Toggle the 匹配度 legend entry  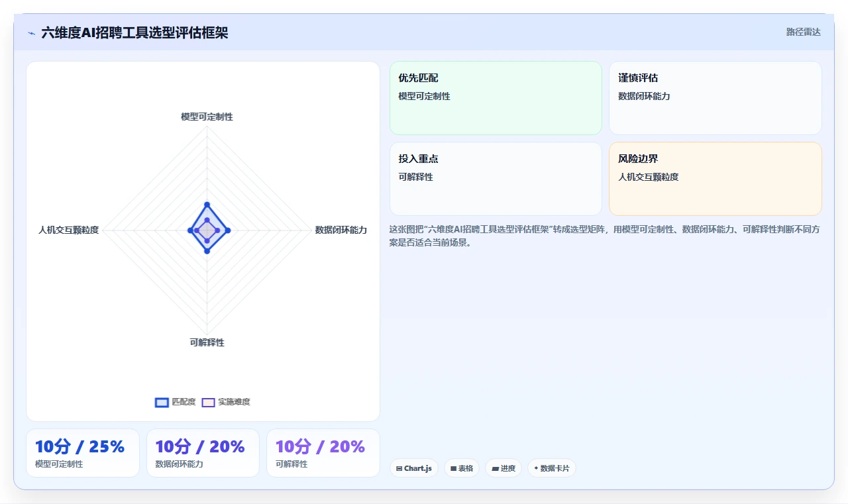[x=176, y=402]
